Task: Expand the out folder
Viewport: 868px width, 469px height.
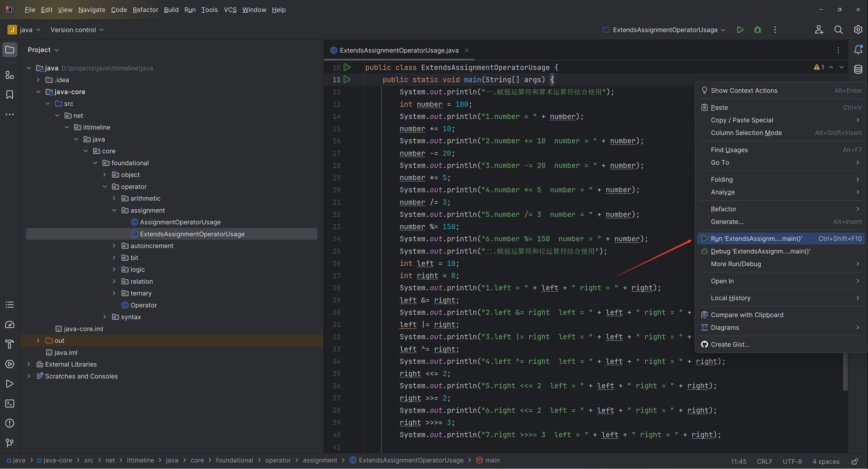Action: point(38,340)
